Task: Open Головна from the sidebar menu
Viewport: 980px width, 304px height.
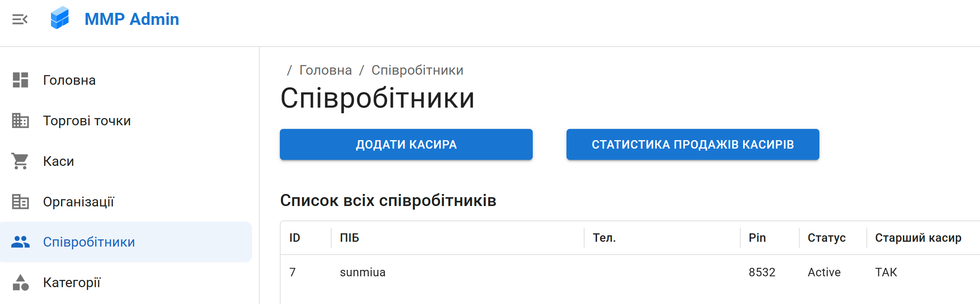Action: [x=69, y=80]
